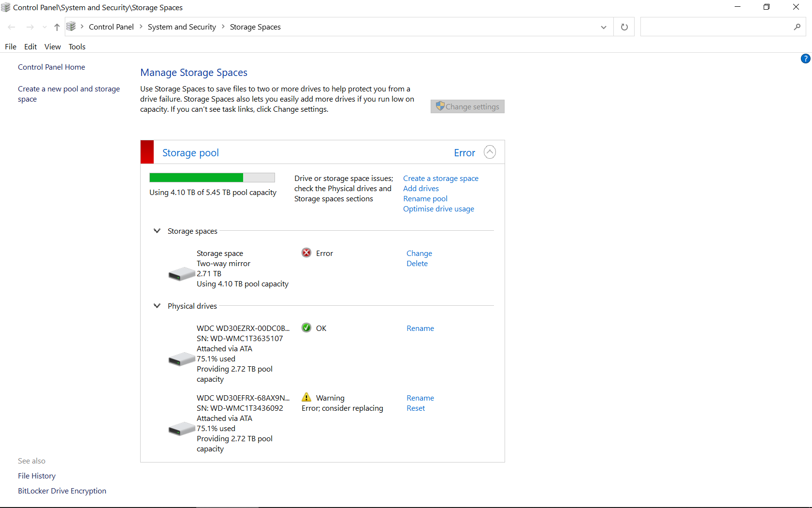Click the green OK check icon
Image resolution: width=812 pixels, height=508 pixels.
point(306,328)
